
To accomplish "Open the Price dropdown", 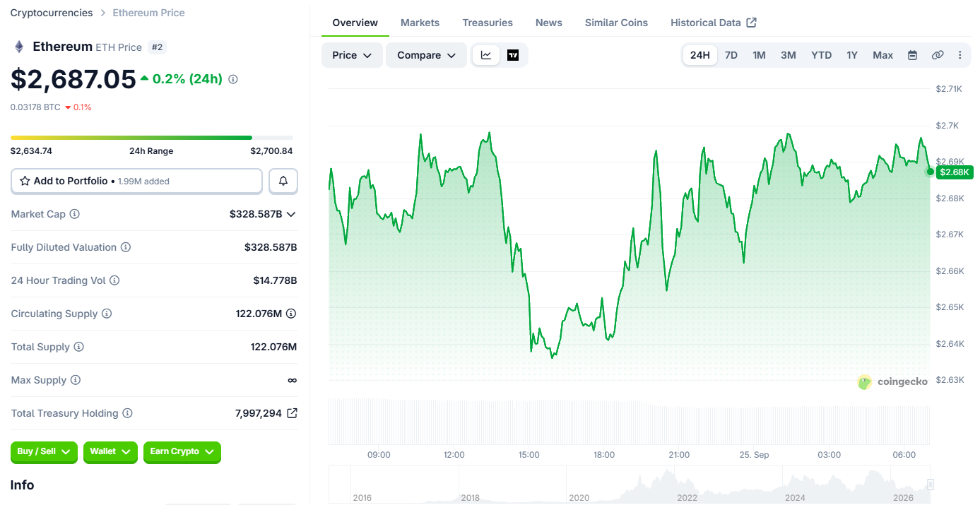I will coord(352,55).
